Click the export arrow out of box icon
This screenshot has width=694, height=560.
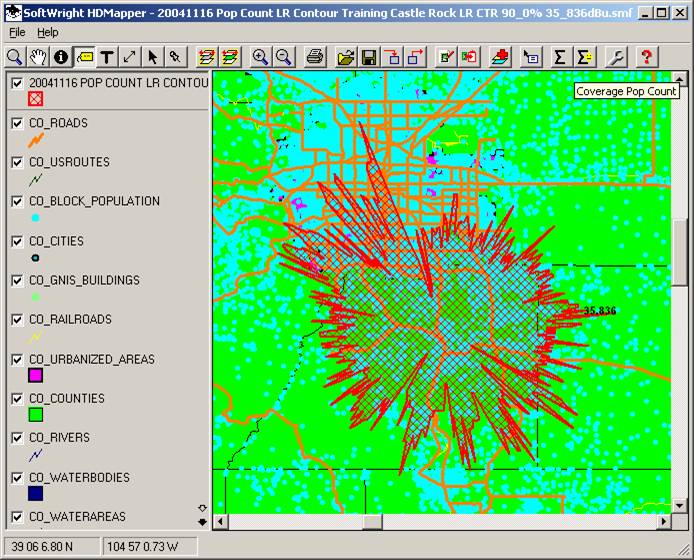[415, 57]
